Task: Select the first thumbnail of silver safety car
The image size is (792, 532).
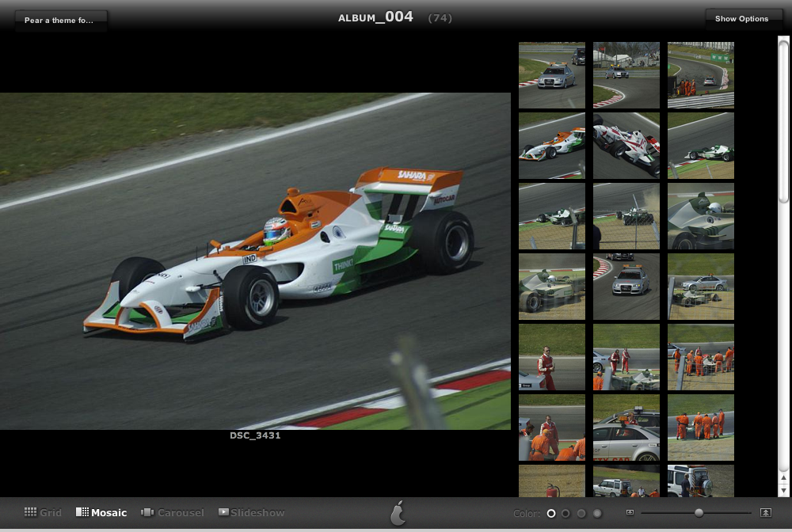Action: click(551, 75)
